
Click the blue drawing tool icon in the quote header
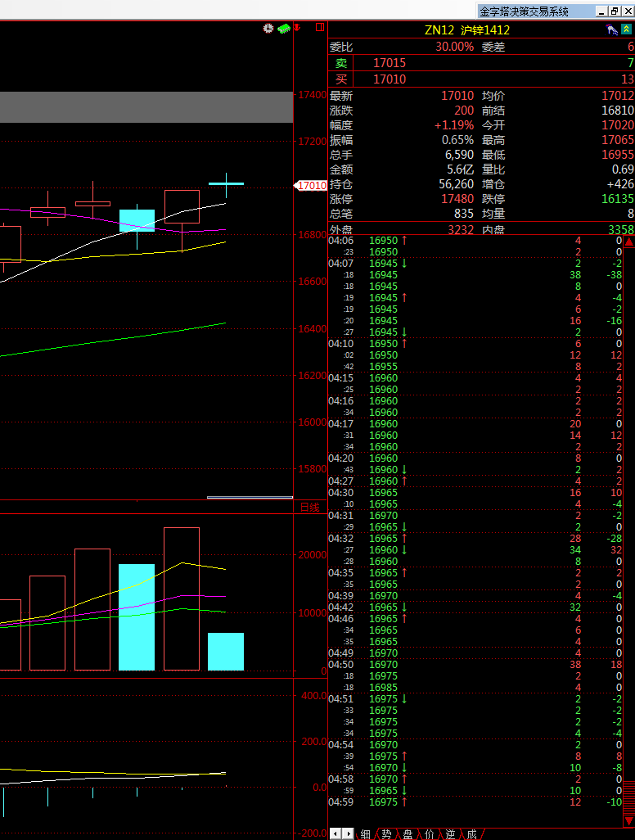[x=611, y=30]
